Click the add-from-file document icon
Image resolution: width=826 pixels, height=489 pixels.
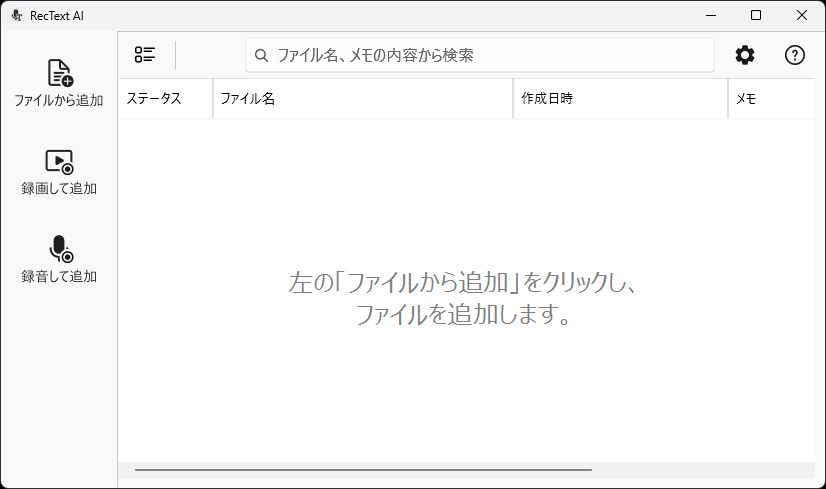(59, 73)
